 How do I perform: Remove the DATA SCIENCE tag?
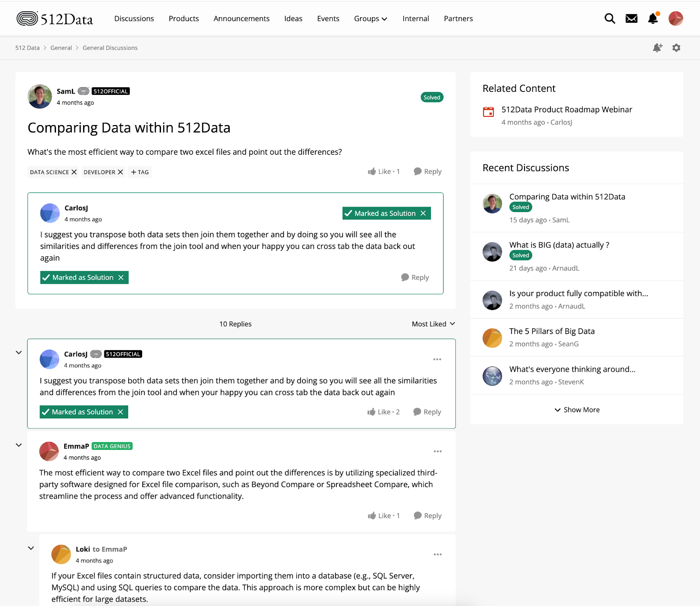[x=74, y=172]
